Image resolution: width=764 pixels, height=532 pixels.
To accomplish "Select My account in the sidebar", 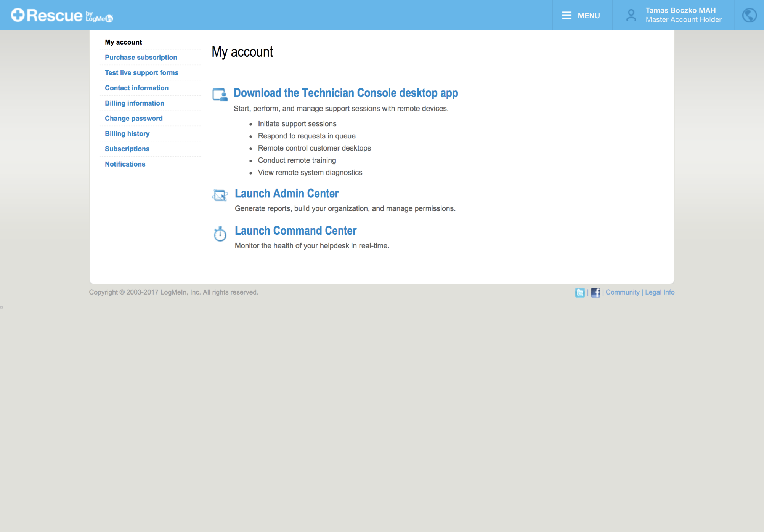I will (123, 42).
